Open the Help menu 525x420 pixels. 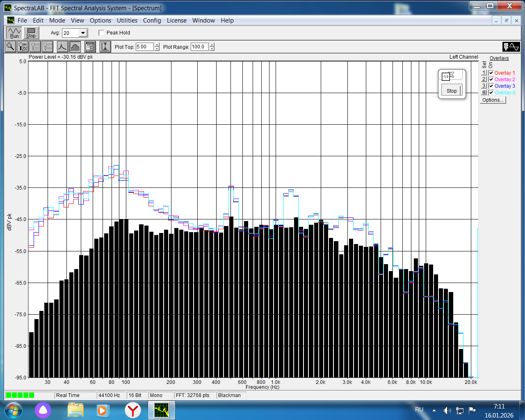tap(227, 21)
